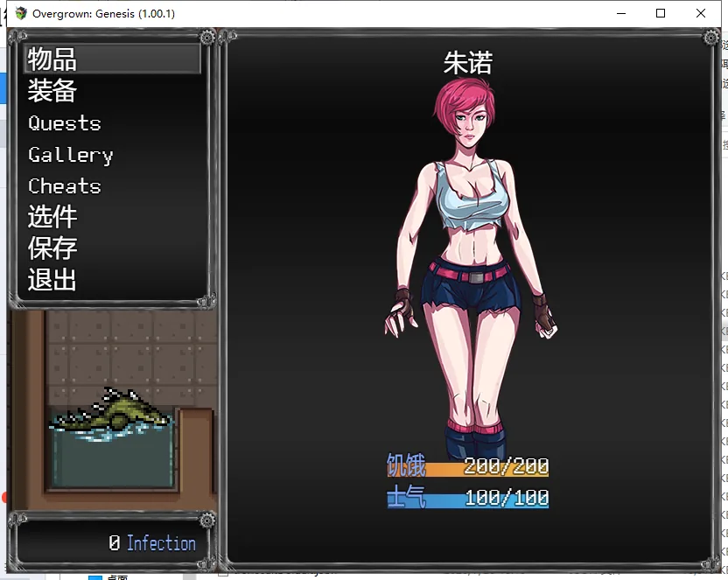The height and width of the screenshot is (580, 728).
Task: Click the gear ornament on the menu panel
Action: point(207,37)
